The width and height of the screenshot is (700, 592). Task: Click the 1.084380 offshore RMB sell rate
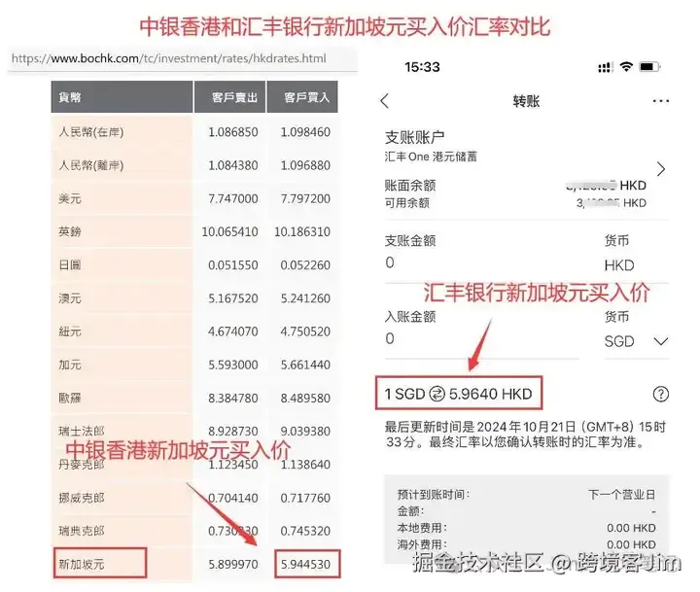[233, 165]
